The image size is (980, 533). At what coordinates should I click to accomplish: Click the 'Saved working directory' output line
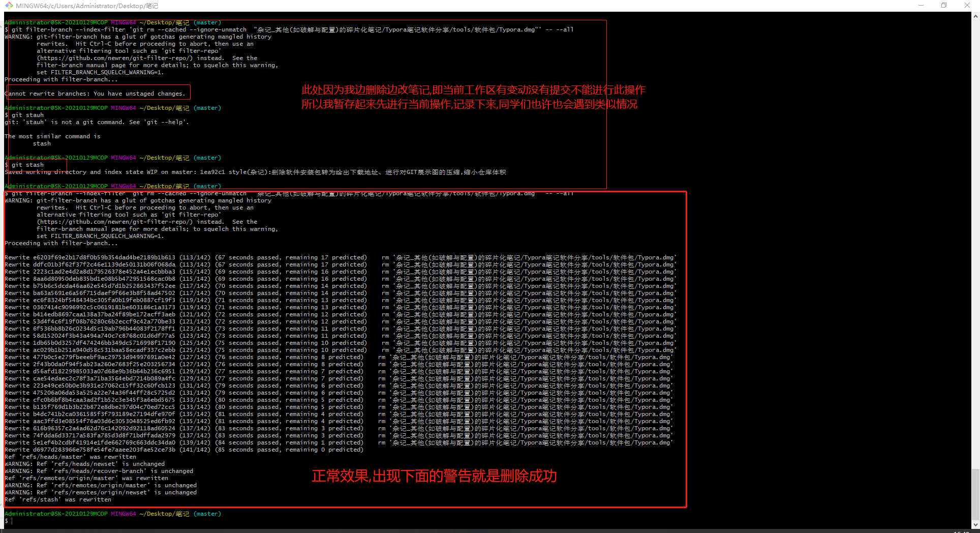(x=254, y=172)
